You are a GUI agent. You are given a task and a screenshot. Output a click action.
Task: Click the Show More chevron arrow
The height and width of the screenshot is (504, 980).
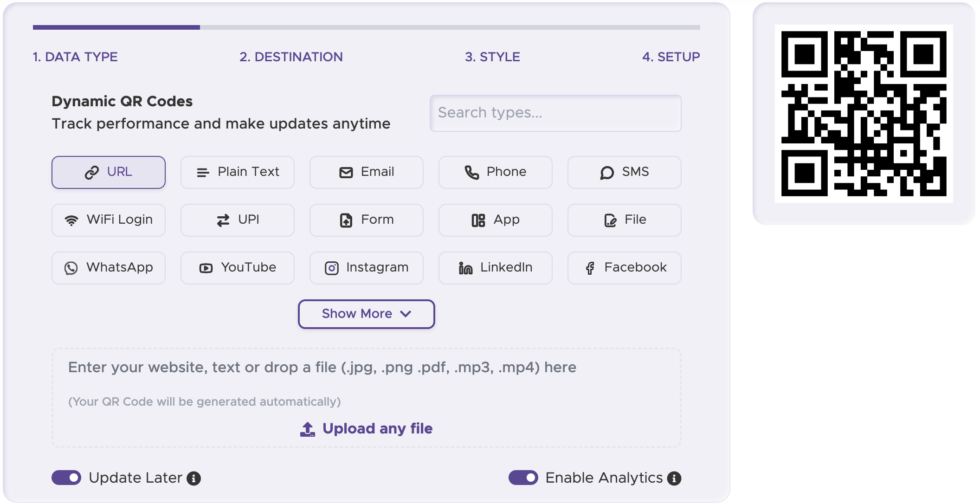point(406,314)
